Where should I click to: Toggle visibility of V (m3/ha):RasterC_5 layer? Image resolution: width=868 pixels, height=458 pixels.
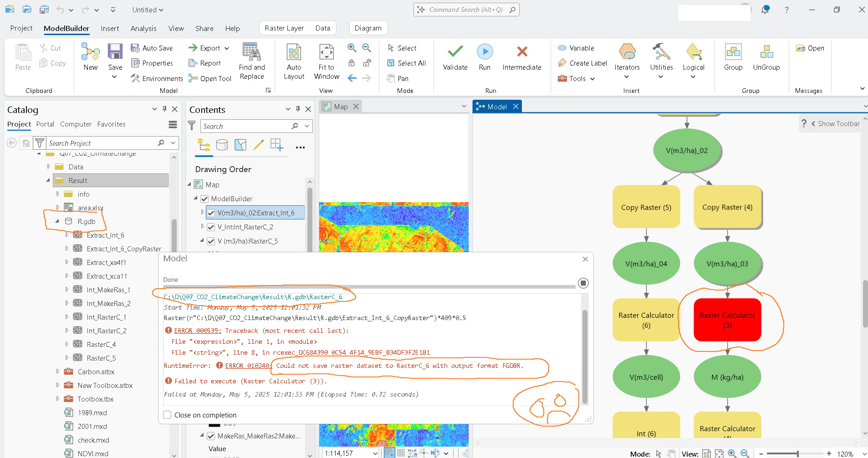pyautogui.click(x=211, y=241)
